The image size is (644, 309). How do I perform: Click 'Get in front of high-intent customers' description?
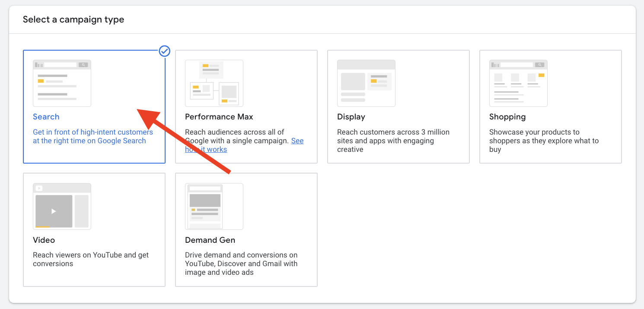pos(93,136)
